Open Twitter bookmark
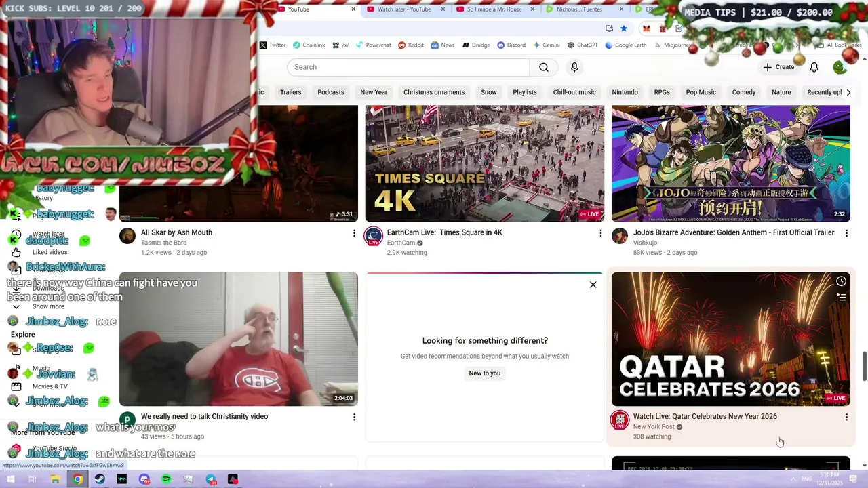Image resolution: width=868 pixels, height=488 pixels. tap(273, 45)
